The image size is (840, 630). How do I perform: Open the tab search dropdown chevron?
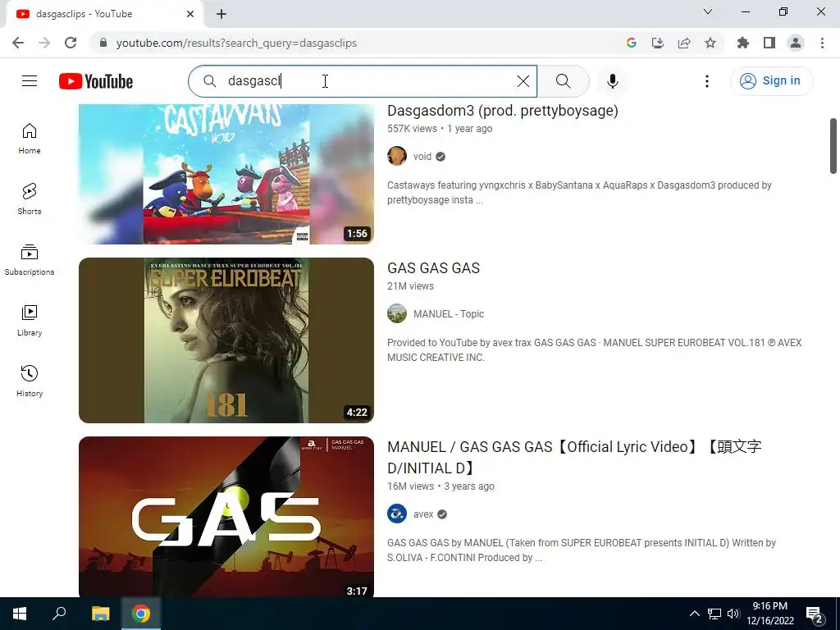pyautogui.click(x=708, y=11)
